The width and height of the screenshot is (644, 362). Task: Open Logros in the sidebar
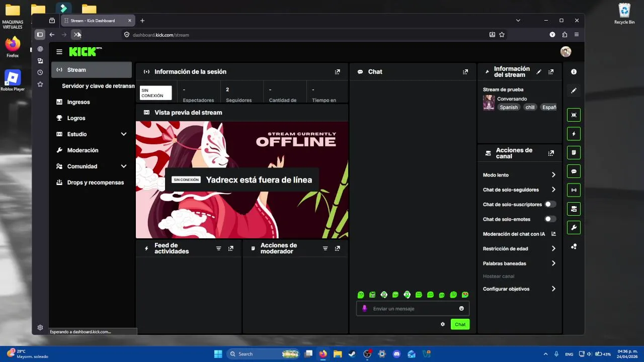pyautogui.click(x=92, y=118)
